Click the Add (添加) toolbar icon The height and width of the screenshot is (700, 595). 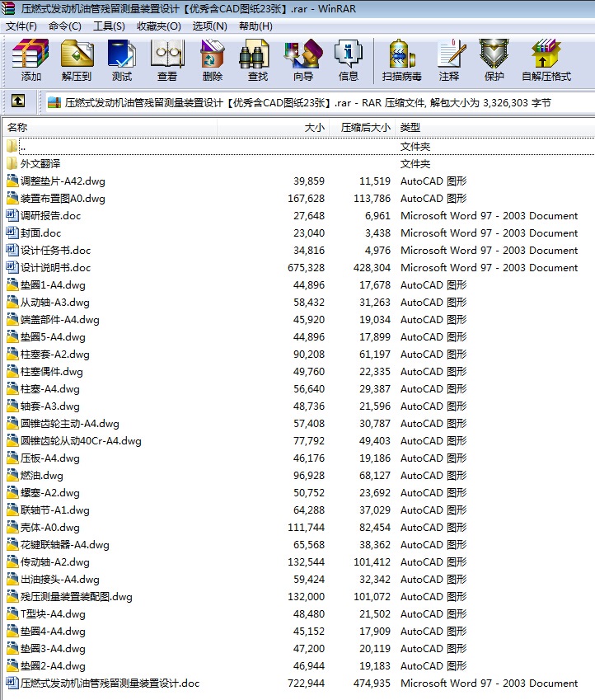(x=31, y=60)
